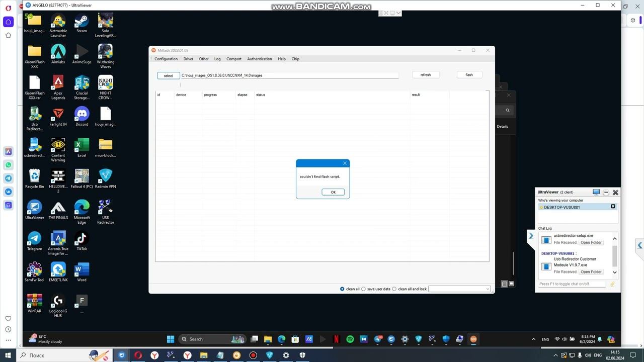Open first Open Folder for usbredirector-setup.exe
The width and height of the screenshot is (644, 362).
coord(591,242)
